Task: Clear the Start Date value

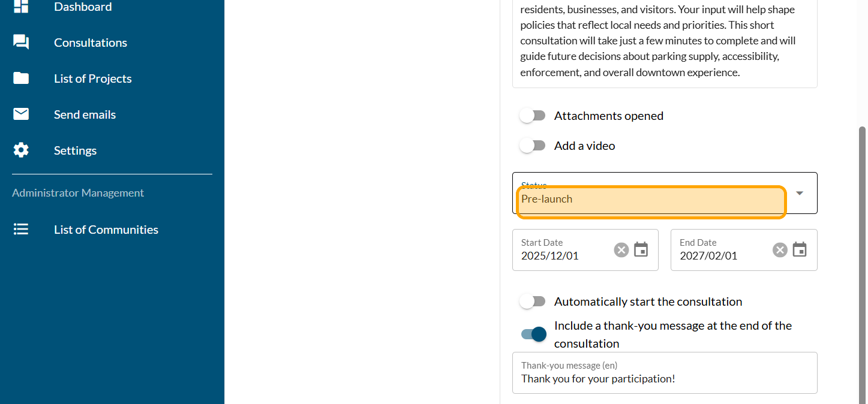Action: pyautogui.click(x=621, y=250)
